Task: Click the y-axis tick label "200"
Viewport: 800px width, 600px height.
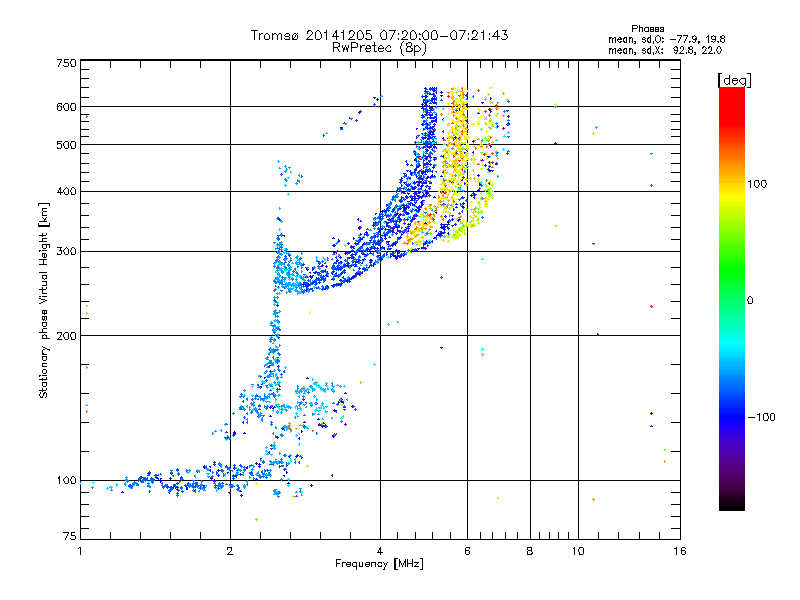Action: click(x=66, y=336)
